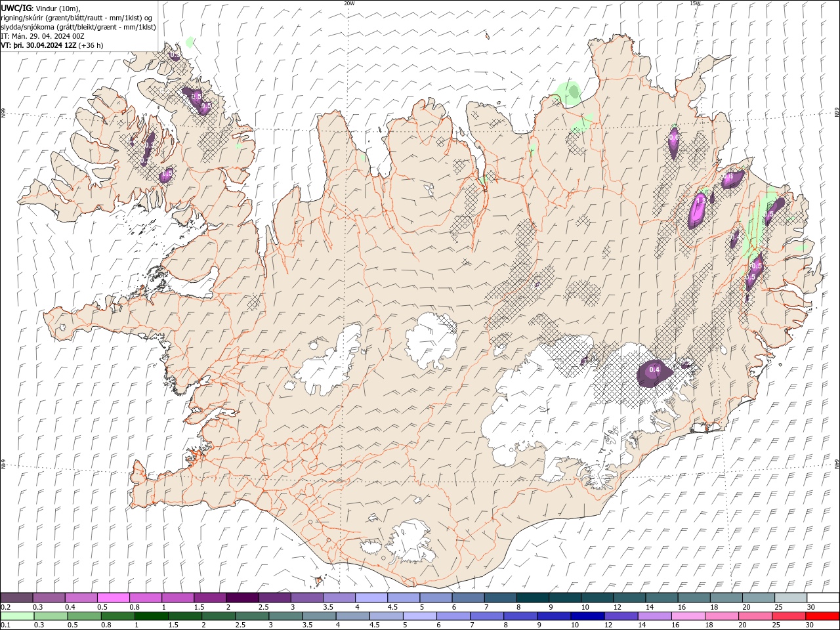
Task: Click dark purple top-row swatch between 2 and 2.5
Action: click(x=242, y=598)
